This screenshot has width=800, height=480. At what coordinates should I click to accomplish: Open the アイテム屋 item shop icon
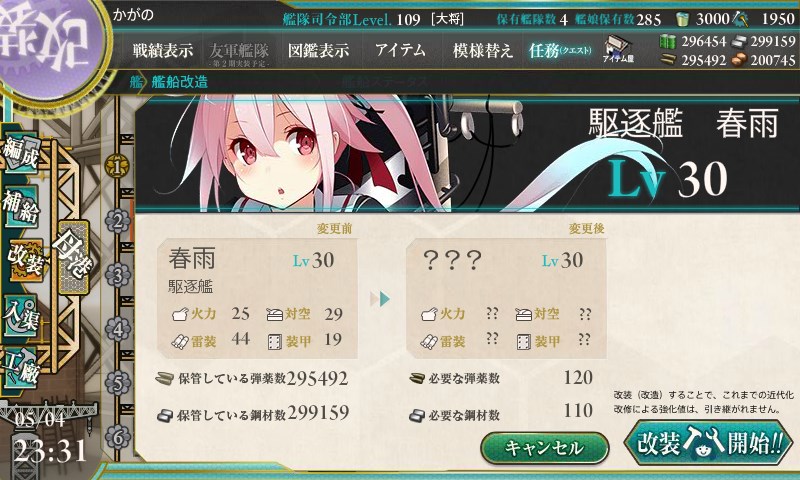(618, 49)
